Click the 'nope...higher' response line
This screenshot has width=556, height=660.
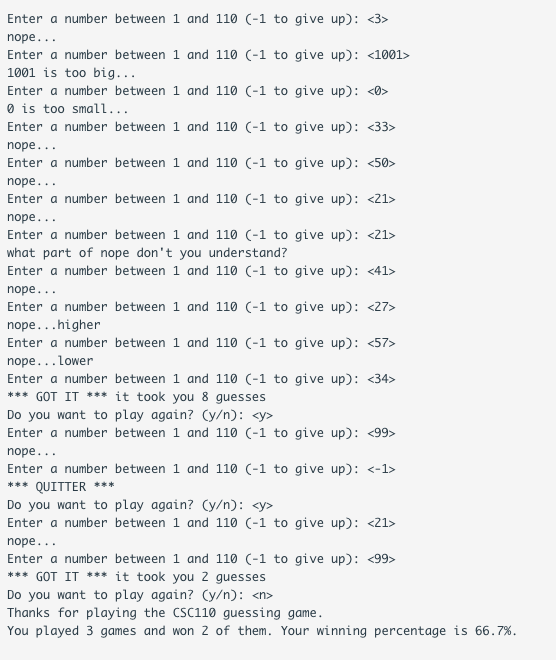(53, 325)
